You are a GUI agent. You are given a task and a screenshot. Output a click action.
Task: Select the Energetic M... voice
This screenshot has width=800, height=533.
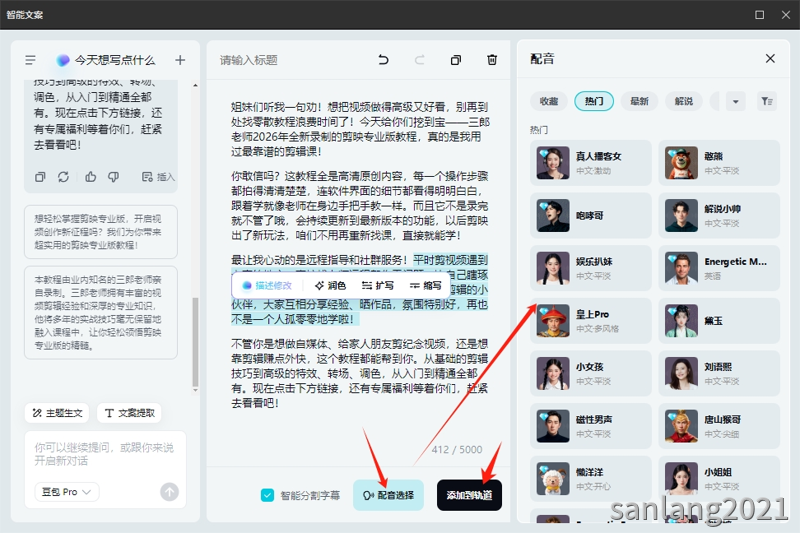pos(719,268)
